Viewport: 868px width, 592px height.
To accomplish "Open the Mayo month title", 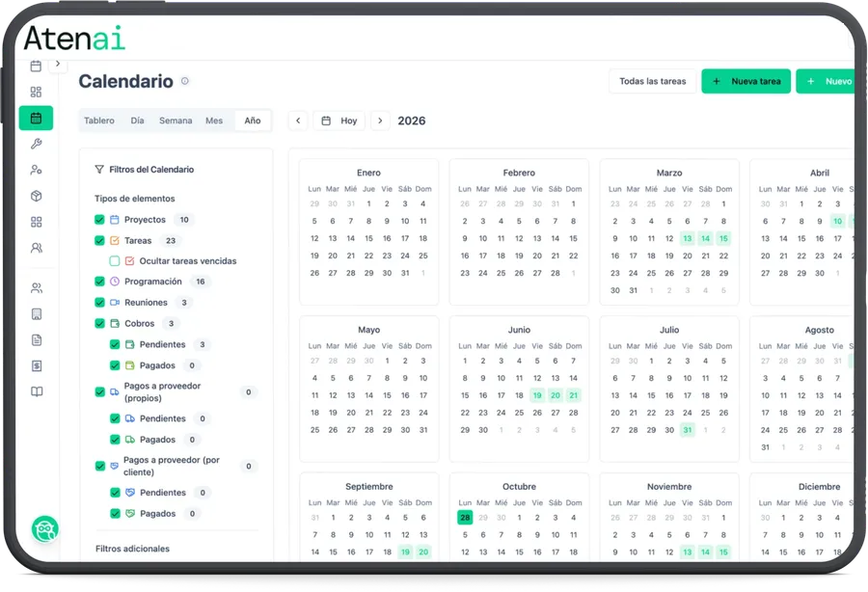I will 368,330.
